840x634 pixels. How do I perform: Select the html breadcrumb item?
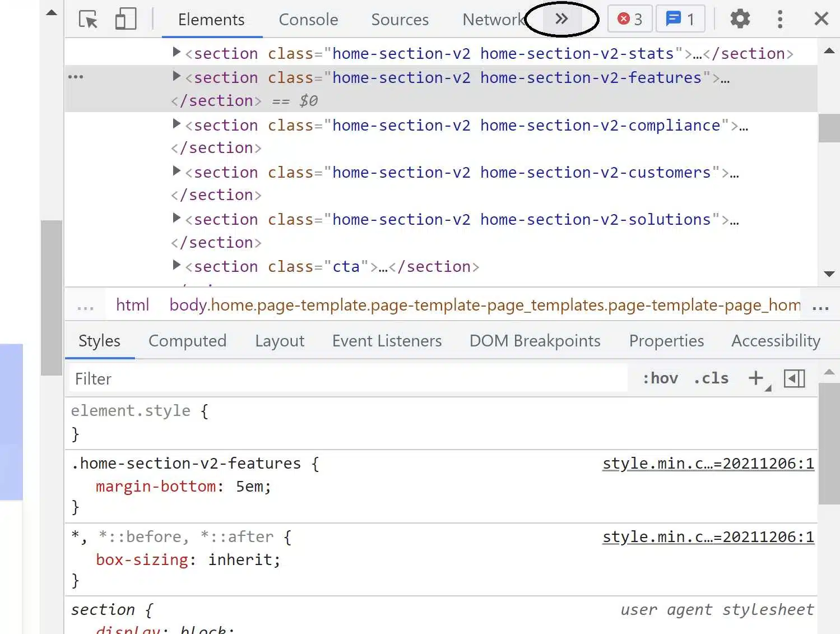tap(132, 305)
